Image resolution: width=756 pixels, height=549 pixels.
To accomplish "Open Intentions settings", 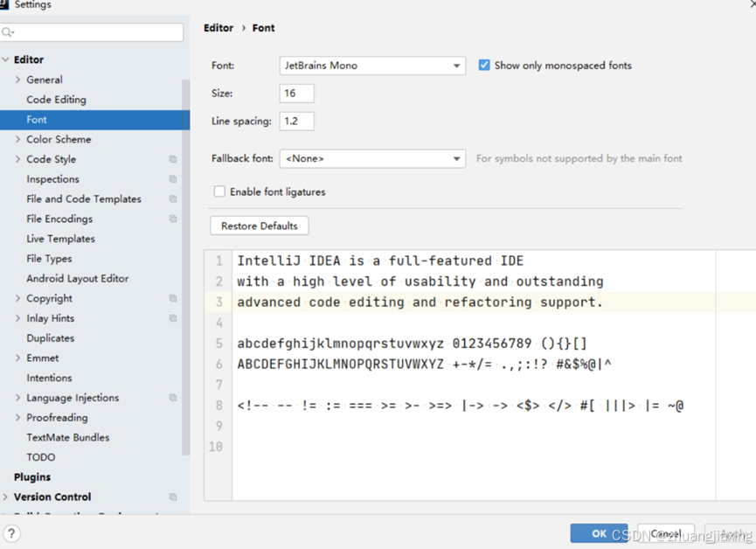I will coord(49,378).
